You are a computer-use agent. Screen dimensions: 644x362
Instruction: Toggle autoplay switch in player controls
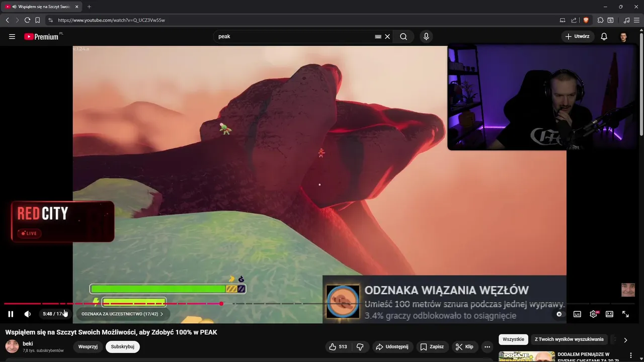pyautogui.click(x=559, y=314)
